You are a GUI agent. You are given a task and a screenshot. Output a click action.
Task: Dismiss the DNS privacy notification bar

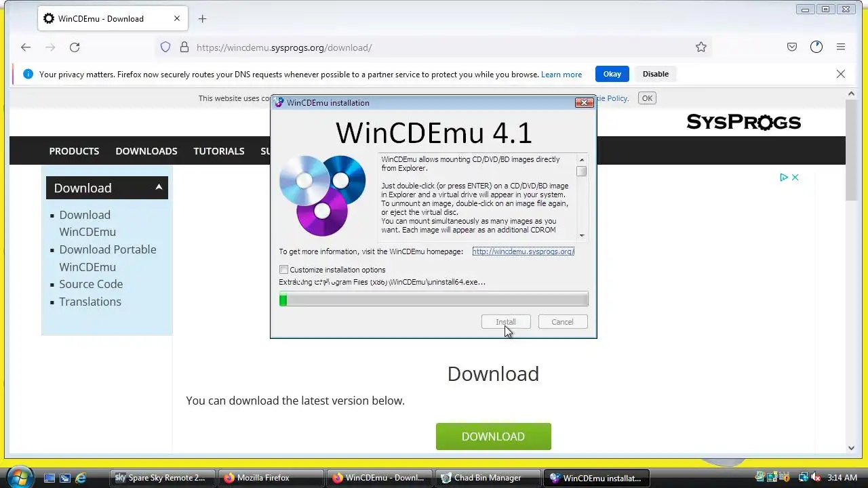pyautogui.click(x=841, y=74)
